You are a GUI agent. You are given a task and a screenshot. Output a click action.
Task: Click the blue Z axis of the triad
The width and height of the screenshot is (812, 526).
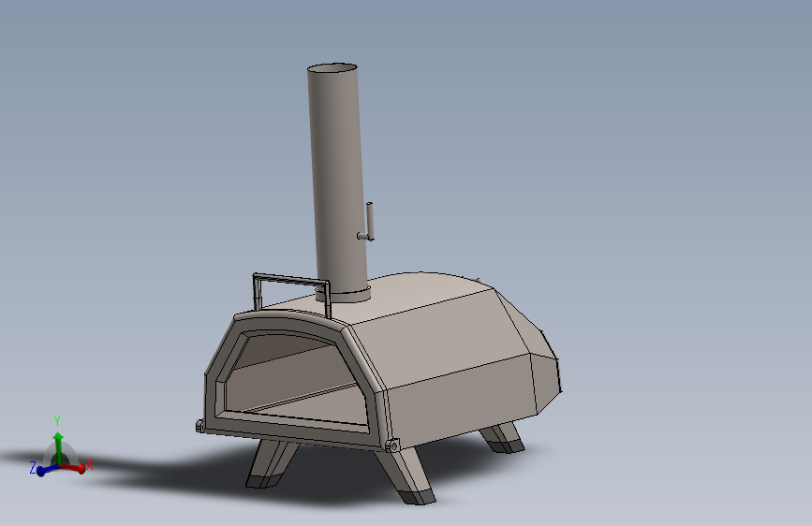47,470
